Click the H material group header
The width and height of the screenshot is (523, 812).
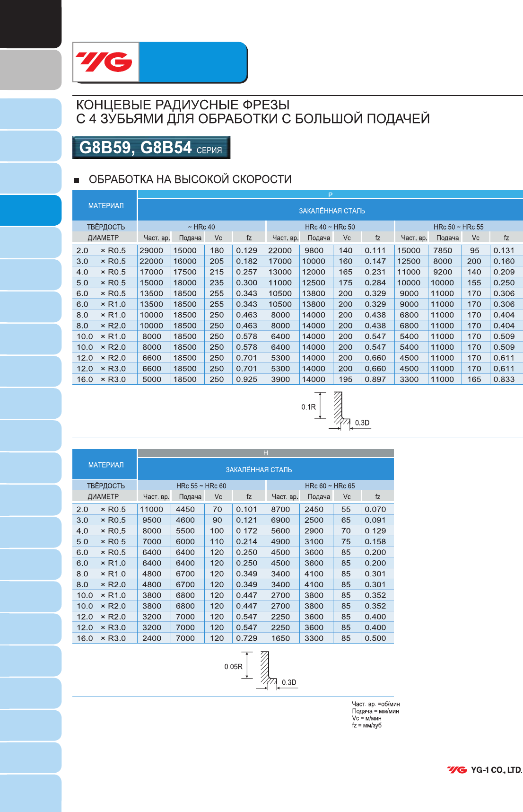pyautogui.click(x=266, y=453)
